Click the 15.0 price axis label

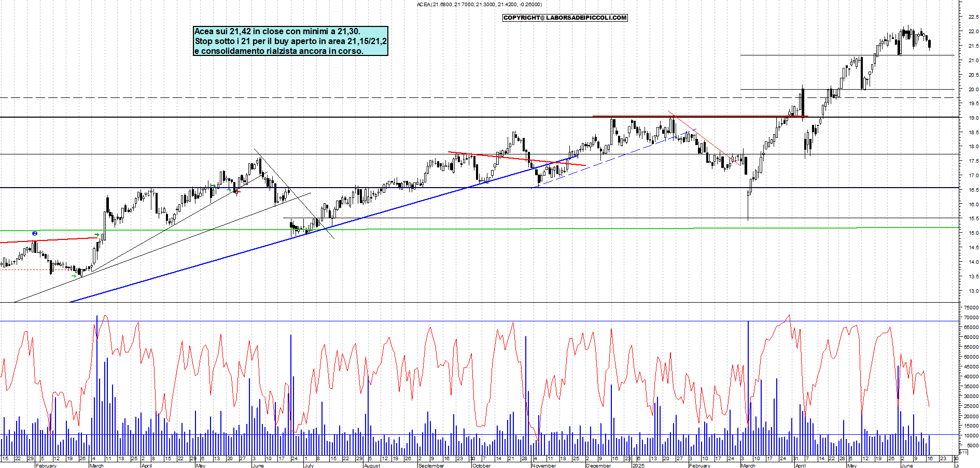point(973,233)
